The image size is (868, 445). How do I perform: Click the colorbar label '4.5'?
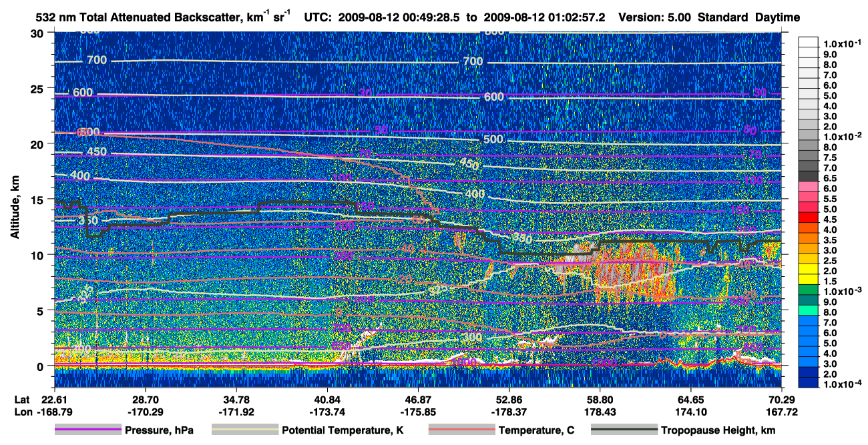coord(829,219)
